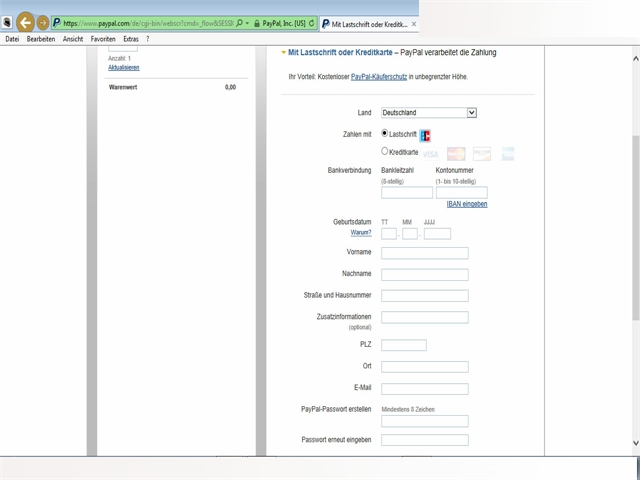
Task: Click the padlock security icon
Action: pos(257,24)
